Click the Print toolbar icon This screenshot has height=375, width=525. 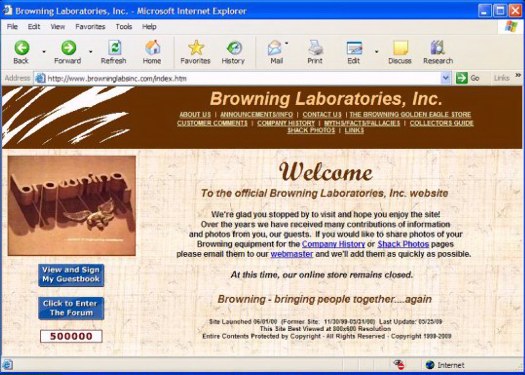coord(315,48)
